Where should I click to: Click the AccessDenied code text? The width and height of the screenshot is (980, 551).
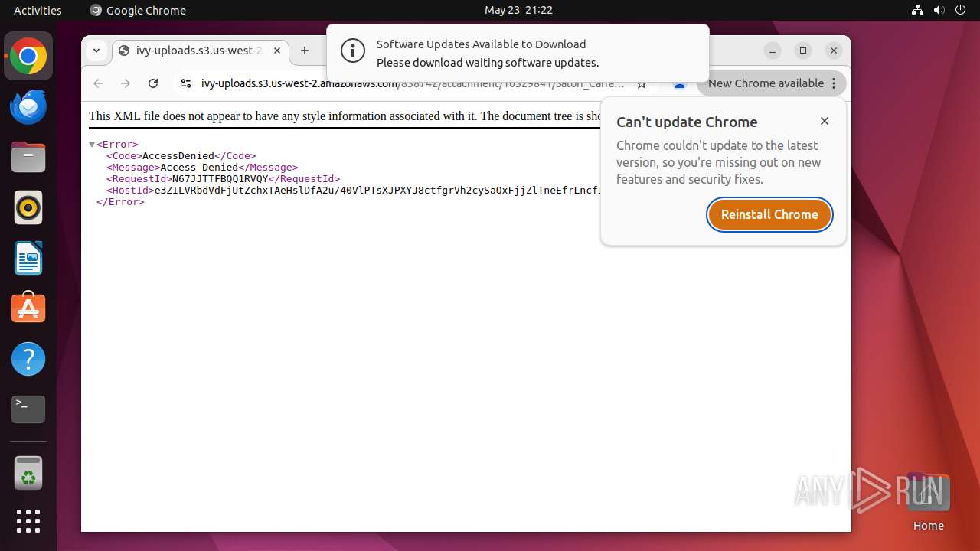coord(178,156)
